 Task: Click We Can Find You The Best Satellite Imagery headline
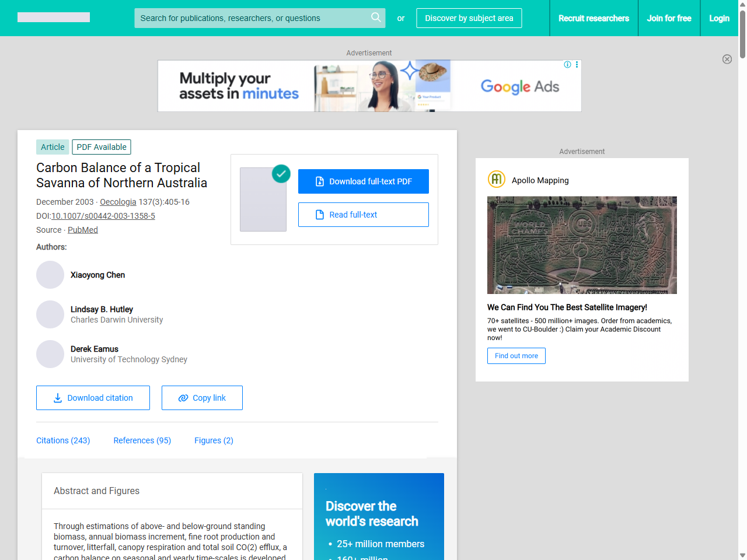[567, 307]
